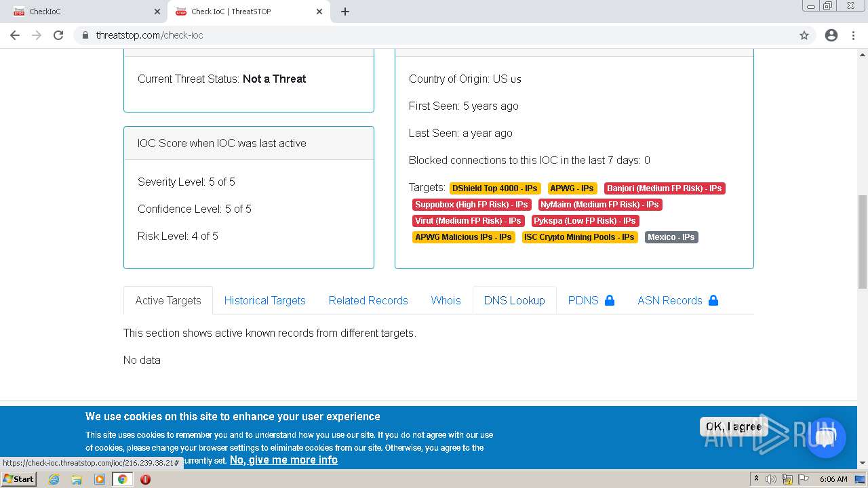Close the Check IoC | ThreatSTOP tab
Image resolution: width=868 pixels, height=488 pixels.
pos(319,12)
